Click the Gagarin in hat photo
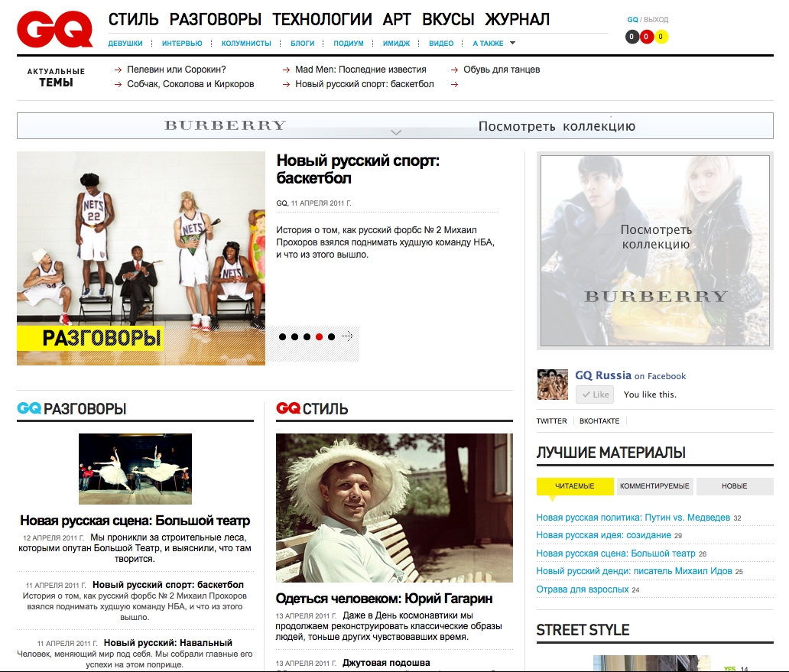 394,508
